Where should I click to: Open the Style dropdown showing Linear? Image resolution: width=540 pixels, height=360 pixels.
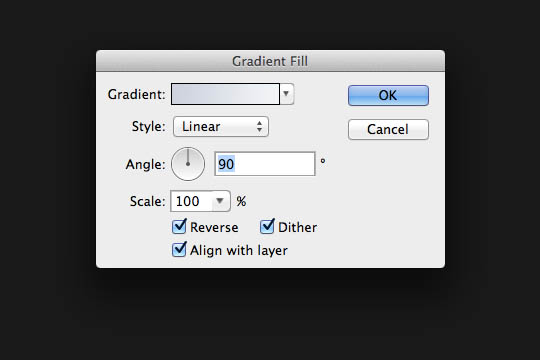pyautogui.click(x=221, y=126)
